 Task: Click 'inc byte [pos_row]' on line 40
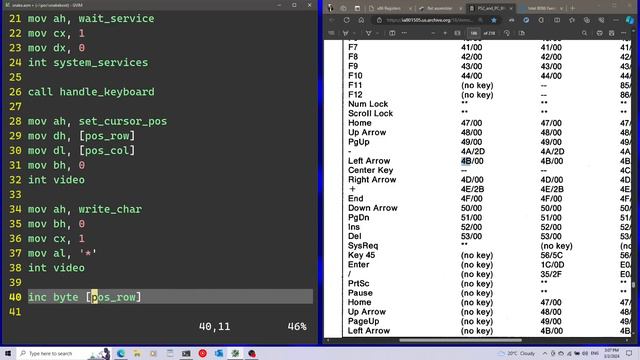pos(84,297)
